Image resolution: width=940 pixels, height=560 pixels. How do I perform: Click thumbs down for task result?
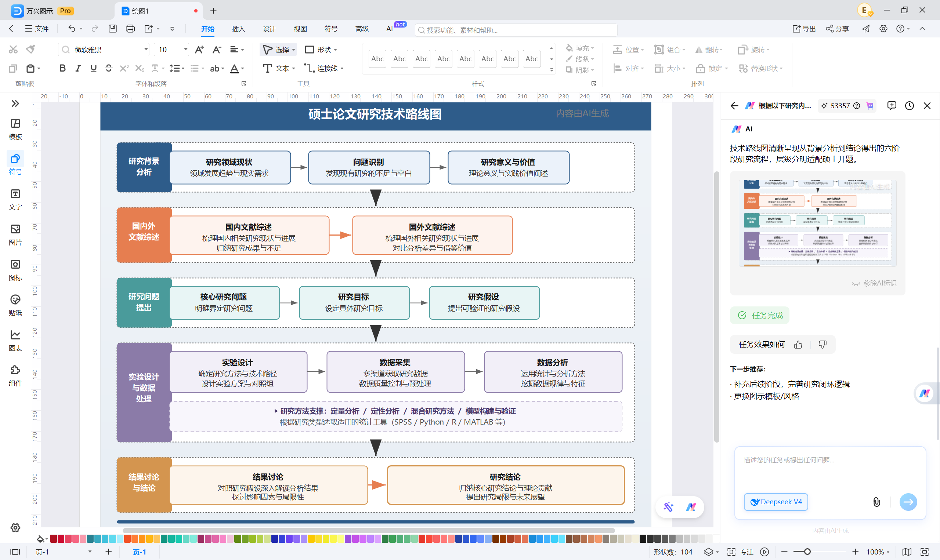pos(822,344)
